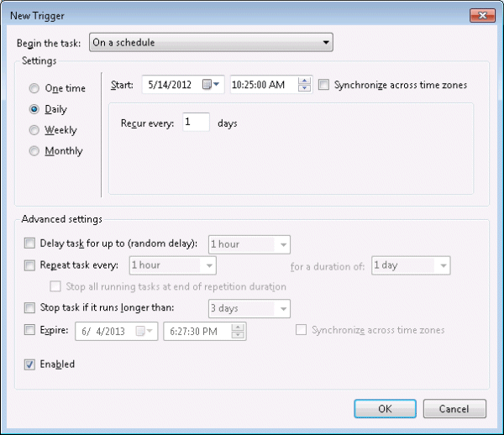504x435 pixels.
Task: Click the Recur every label
Action: click(x=147, y=123)
